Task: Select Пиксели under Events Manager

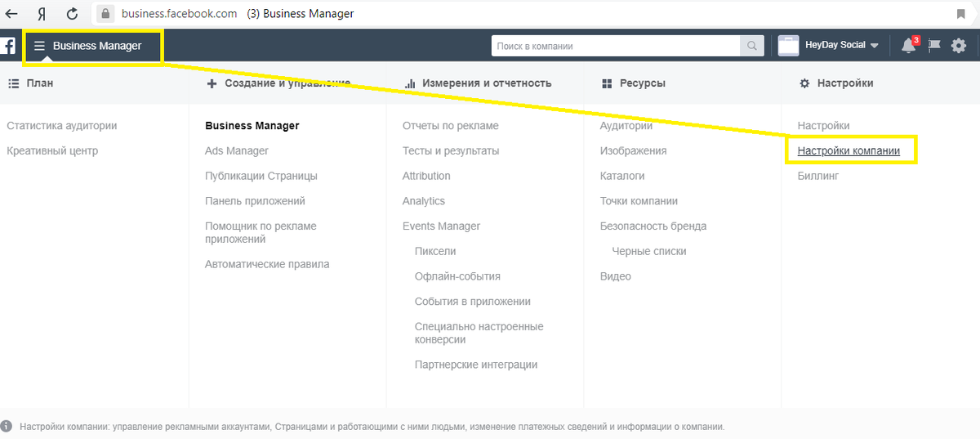Action: click(435, 251)
